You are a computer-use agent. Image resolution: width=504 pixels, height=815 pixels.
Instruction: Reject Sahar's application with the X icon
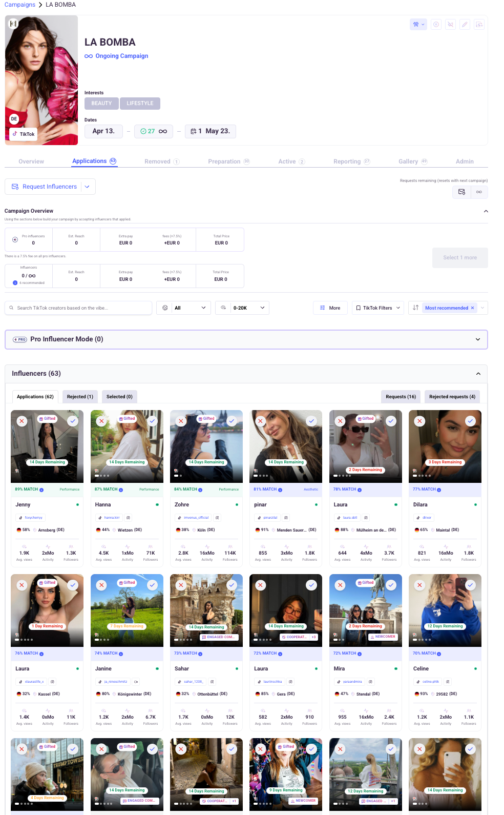181,585
